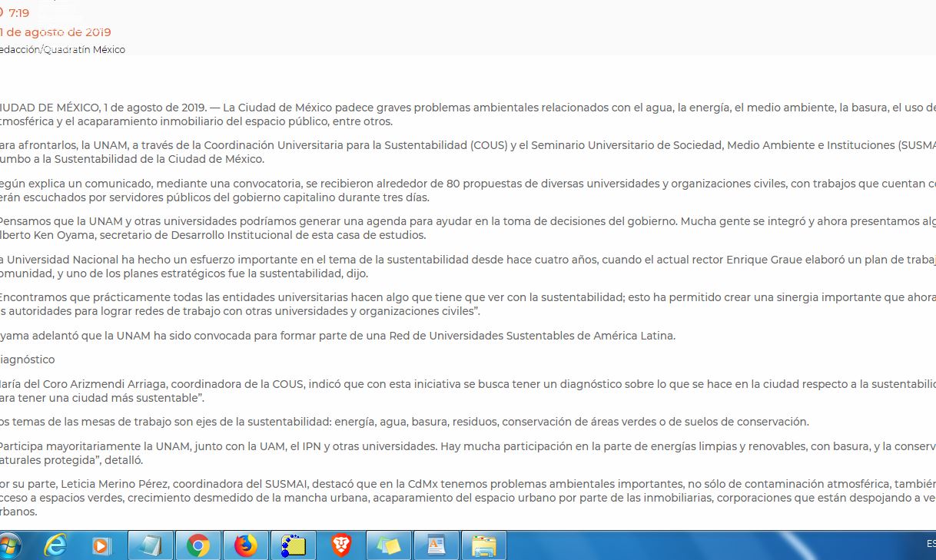Open Windows Media Player from the taskbar
The image size is (936, 560).
[101, 546]
